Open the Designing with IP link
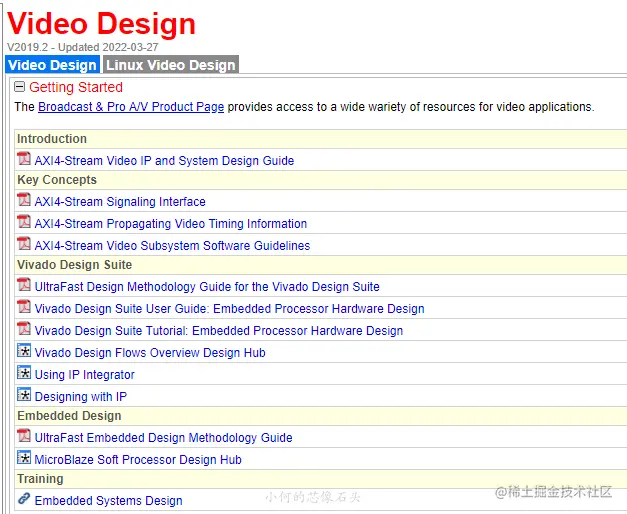The width and height of the screenshot is (627, 514). pyautogui.click(x=81, y=397)
